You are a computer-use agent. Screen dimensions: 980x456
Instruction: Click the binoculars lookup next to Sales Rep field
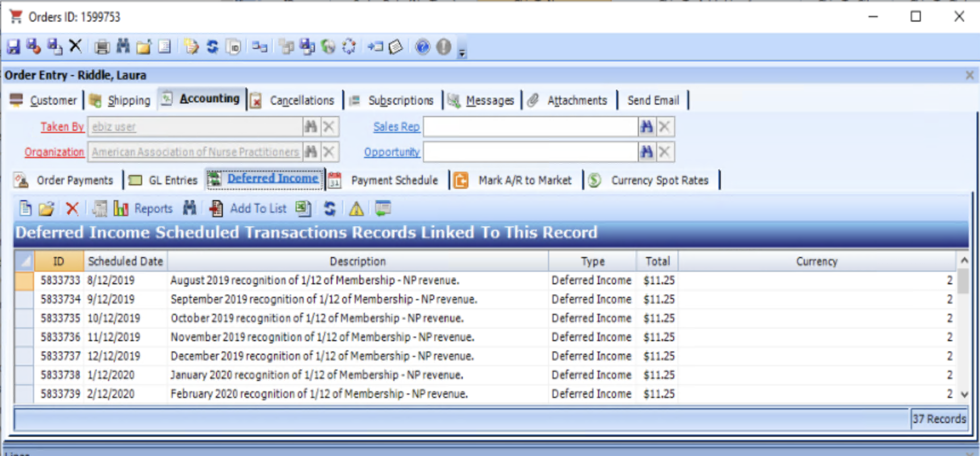[x=646, y=127]
